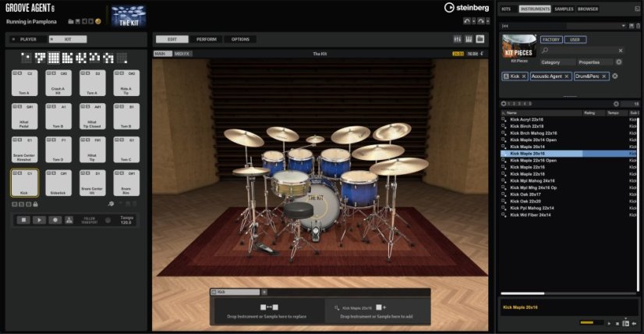Add a layer with the plus next to Kick tab
The image size is (644, 334).
(264, 292)
